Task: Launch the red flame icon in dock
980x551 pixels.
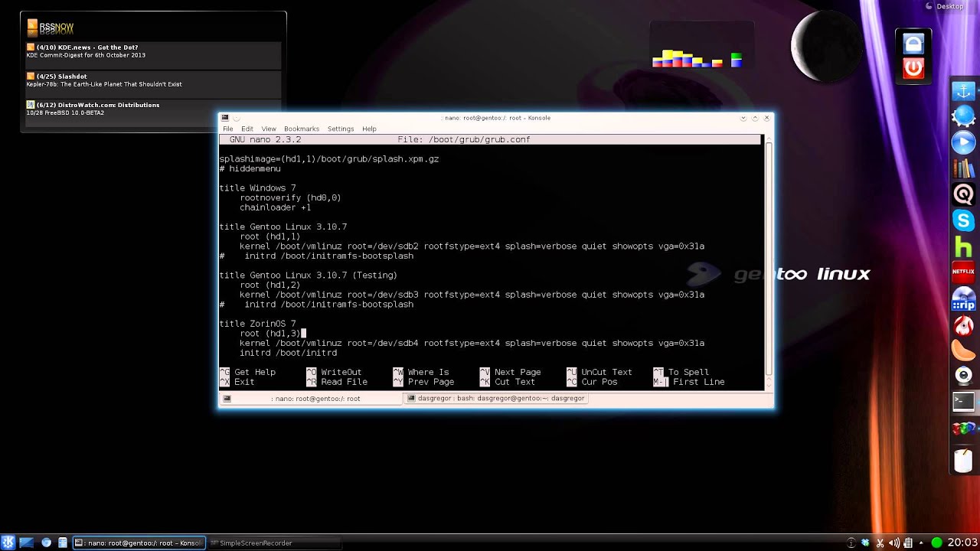Action: 964,324
